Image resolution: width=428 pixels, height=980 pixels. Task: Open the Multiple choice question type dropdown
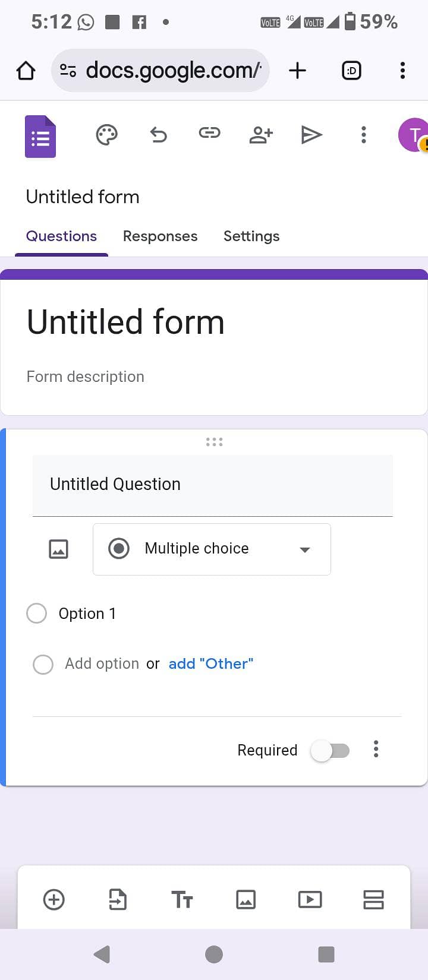coord(212,549)
